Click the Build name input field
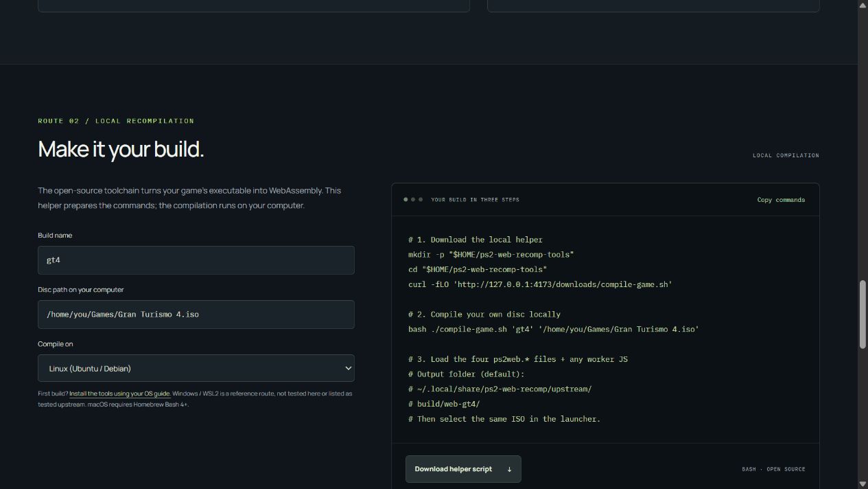 [196, 260]
